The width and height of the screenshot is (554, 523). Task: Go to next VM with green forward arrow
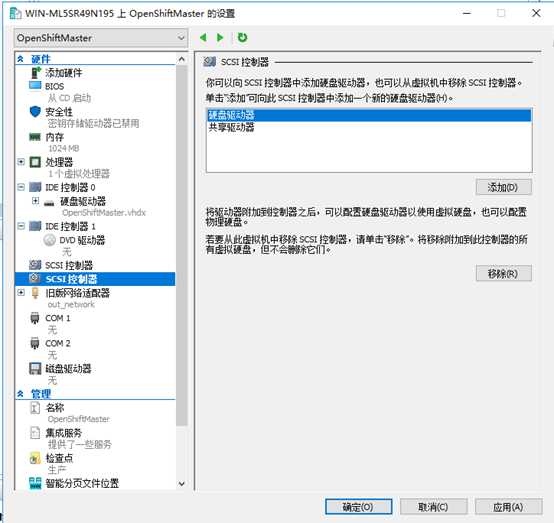click(220, 37)
